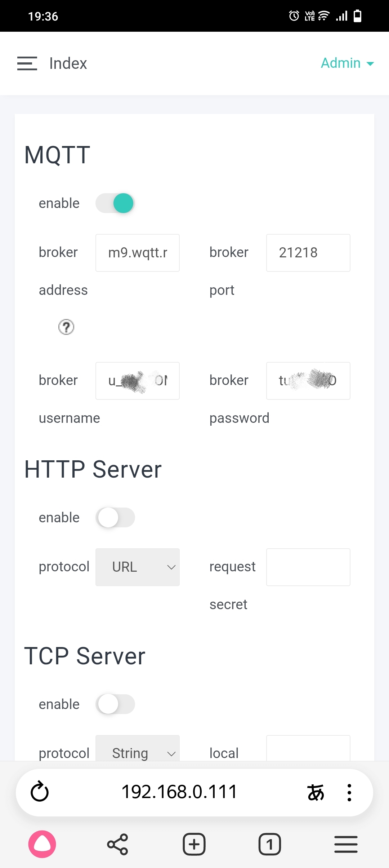Turn on the TCP Server toggle

click(115, 704)
